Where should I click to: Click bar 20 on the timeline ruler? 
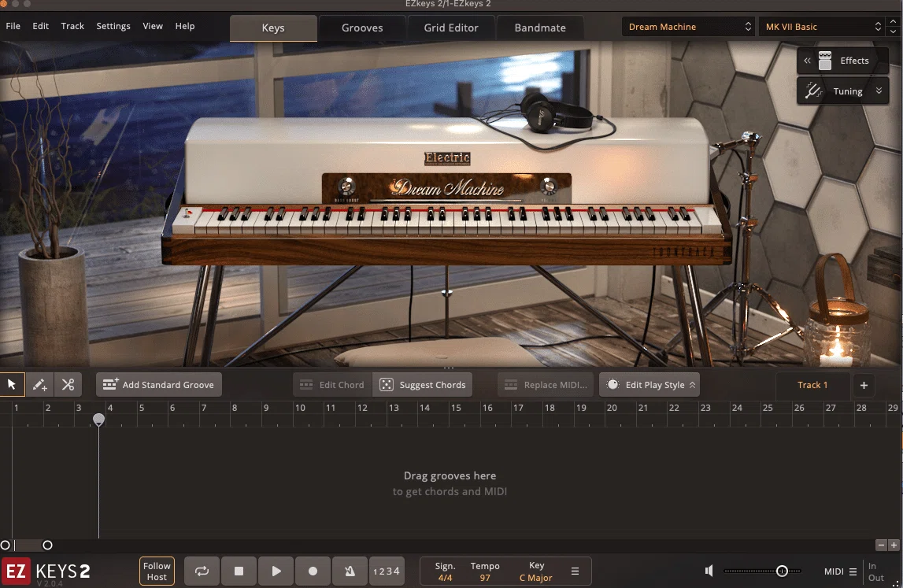[612, 408]
